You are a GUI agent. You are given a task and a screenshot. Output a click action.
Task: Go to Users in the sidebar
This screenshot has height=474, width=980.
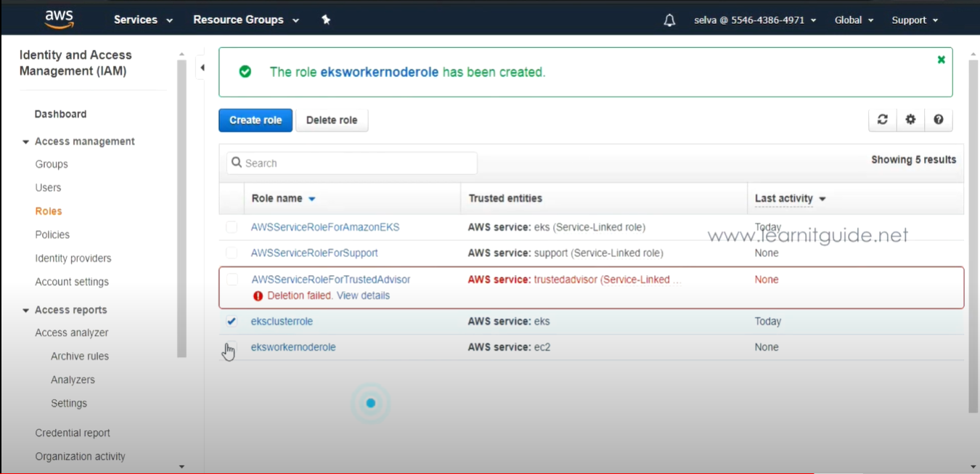pos(48,187)
